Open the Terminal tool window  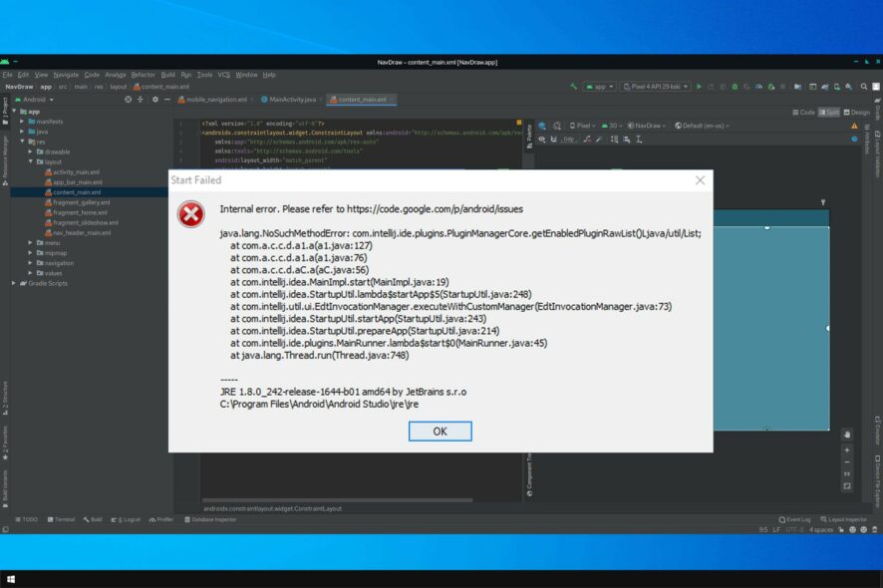[61, 520]
